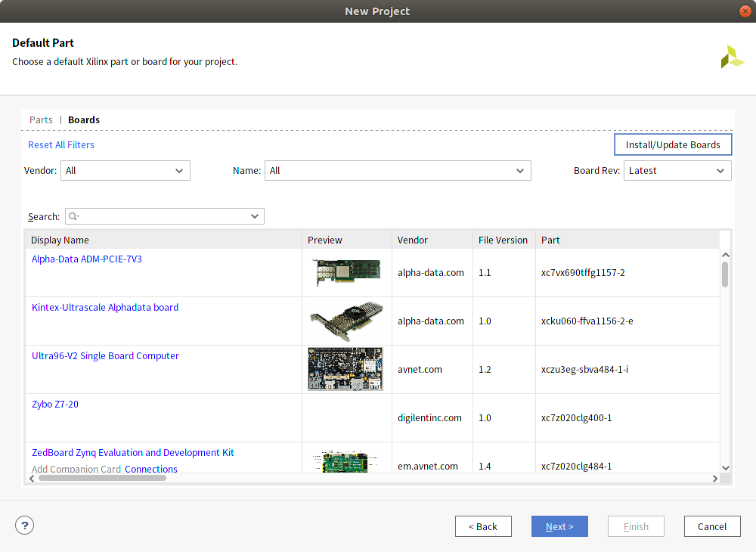The height and width of the screenshot is (552, 756).
Task: Open Alpha-Data ADM-PCIE-7V3 link
Action: pos(87,259)
